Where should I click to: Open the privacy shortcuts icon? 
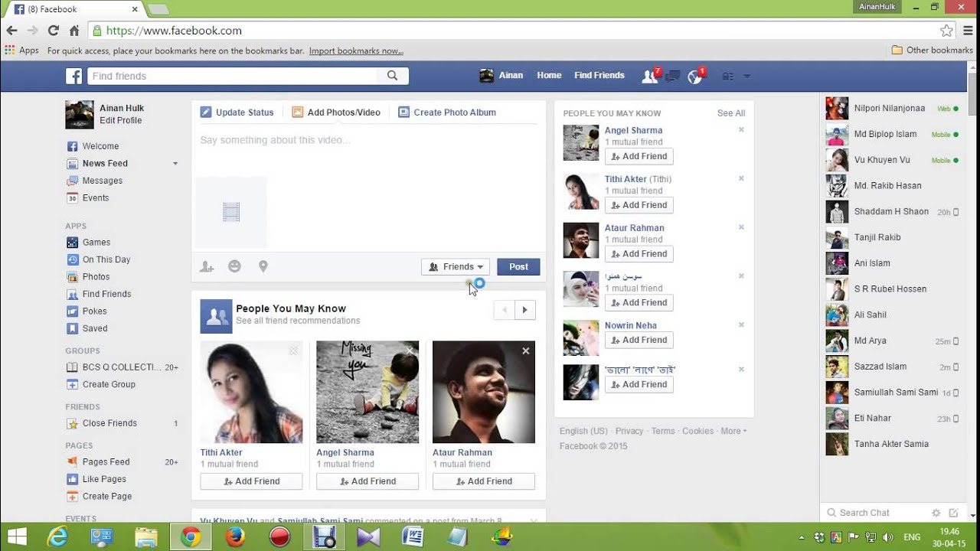728,77
